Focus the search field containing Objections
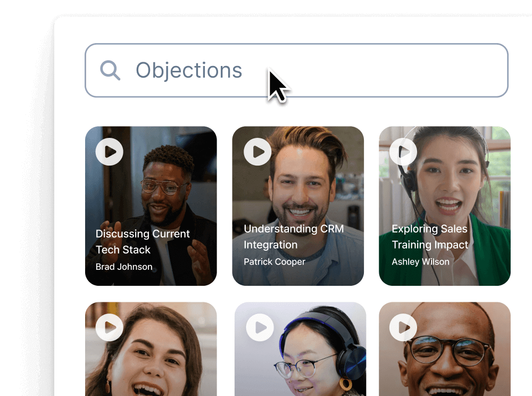The height and width of the screenshot is (396, 532). pyautogui.click(x=319, y=70)
